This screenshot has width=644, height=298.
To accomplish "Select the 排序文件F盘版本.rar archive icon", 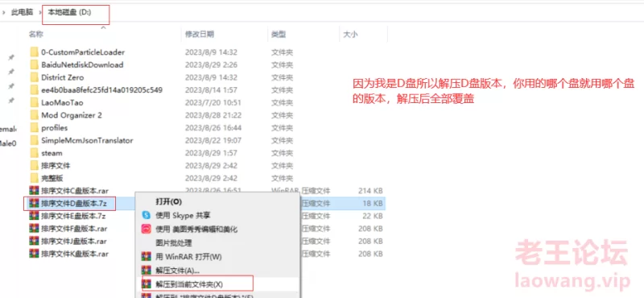I will point(34,229).
